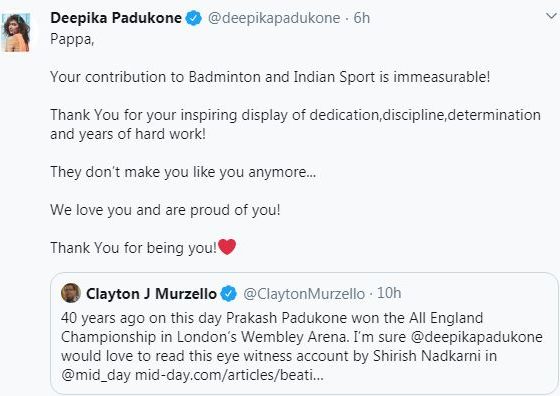Open the 10h quoted tweet timestamp
560x396 pixels.
(x=389, y=293)
